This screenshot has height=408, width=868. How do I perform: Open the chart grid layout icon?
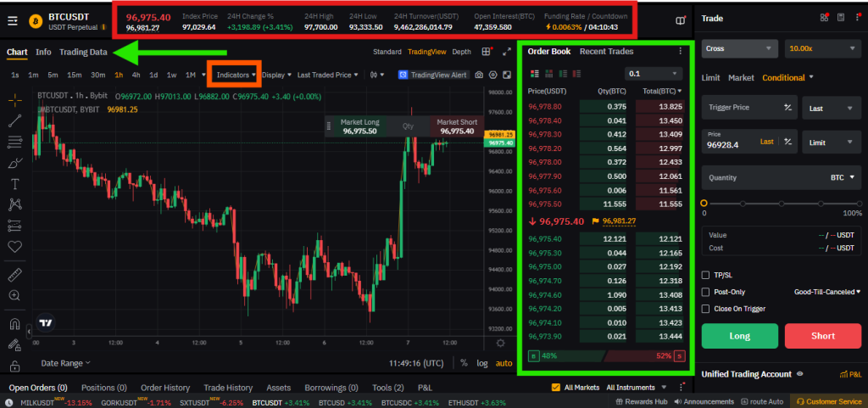[486, 52]
